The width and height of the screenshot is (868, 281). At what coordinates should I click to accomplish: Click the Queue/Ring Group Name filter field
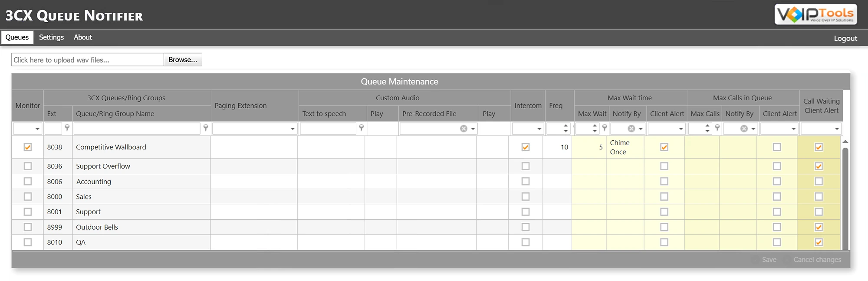click(137, 129)
